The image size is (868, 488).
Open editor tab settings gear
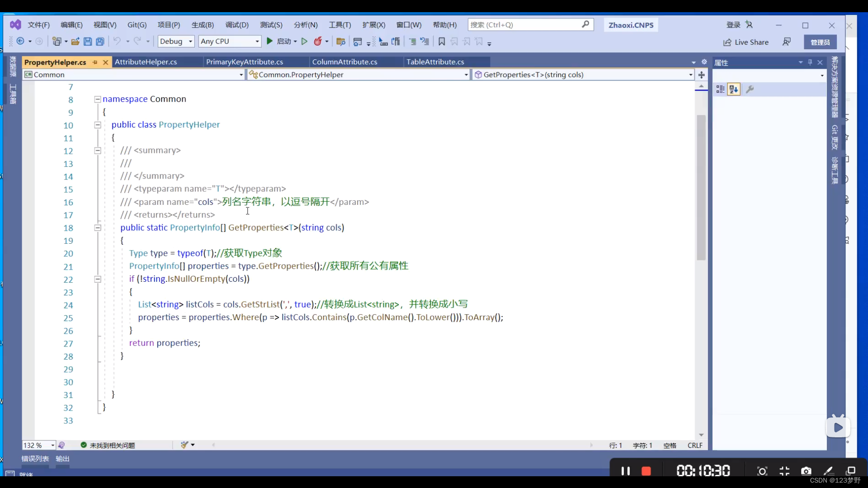704,62
